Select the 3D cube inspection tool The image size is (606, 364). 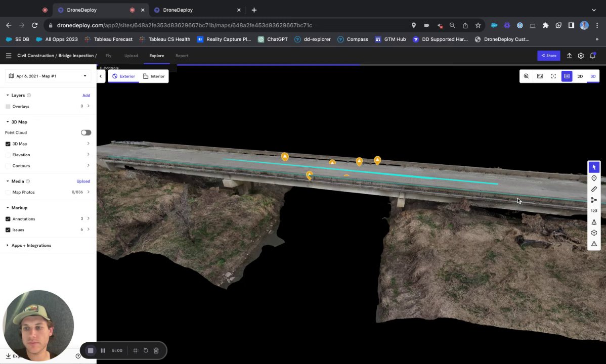[594, 233]
